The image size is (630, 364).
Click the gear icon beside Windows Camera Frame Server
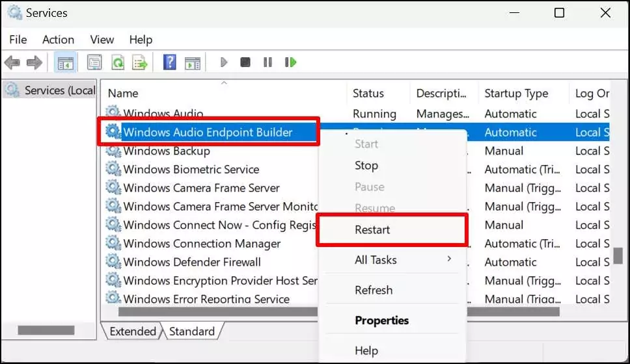pos(113,187)
